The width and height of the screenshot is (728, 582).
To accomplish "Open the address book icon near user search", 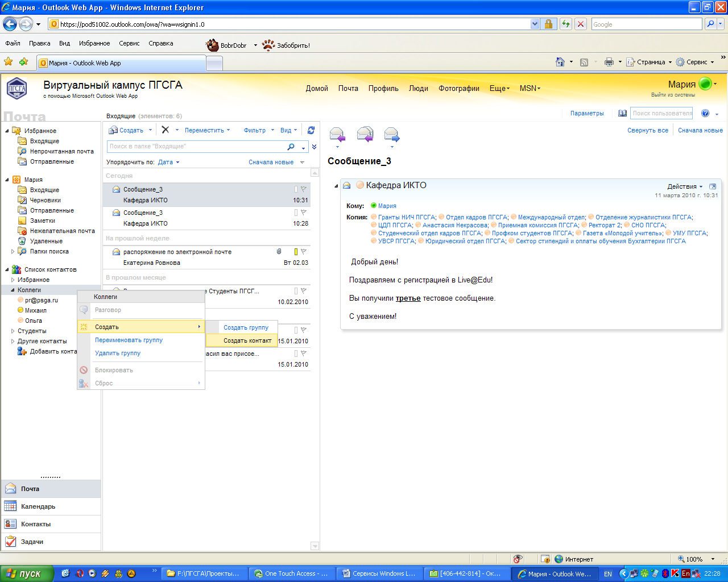I will [623, 113].
